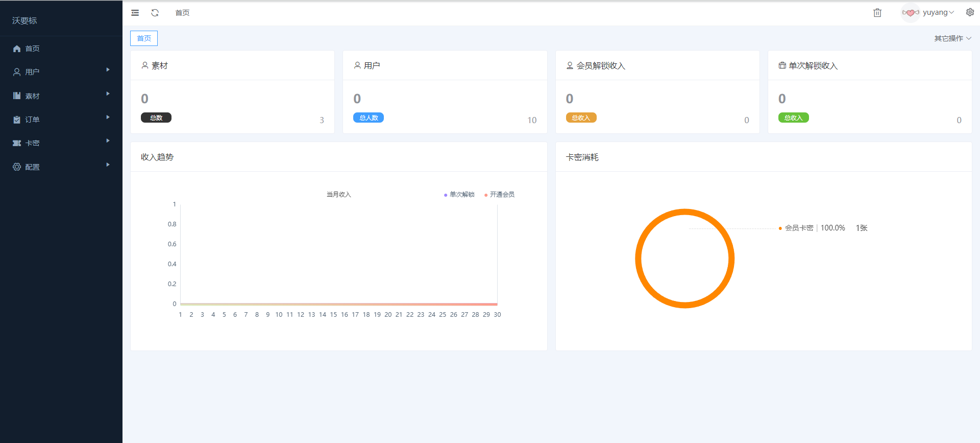The height and width of the screenshot is (443, 980).
Task: Expand the 配置 sidebar submenu arrow
Action: point(108,165)
